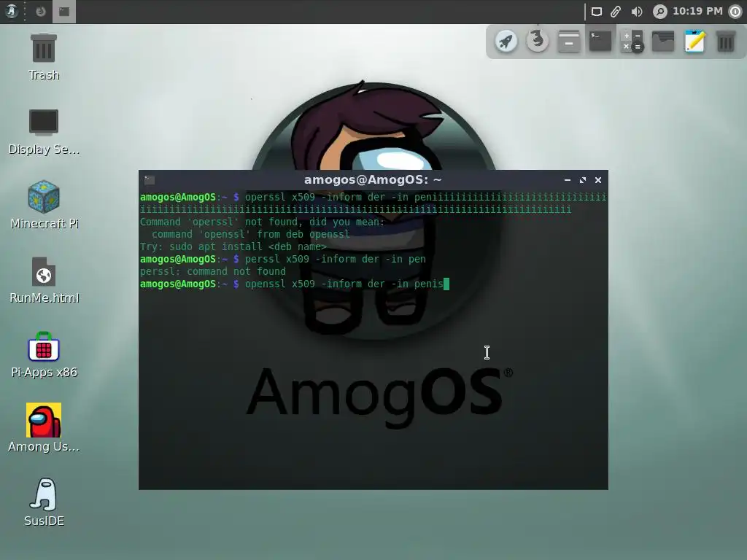The image size is (747, 560).
Task: Open the calculator dock icon
Action: coord(632,42)
